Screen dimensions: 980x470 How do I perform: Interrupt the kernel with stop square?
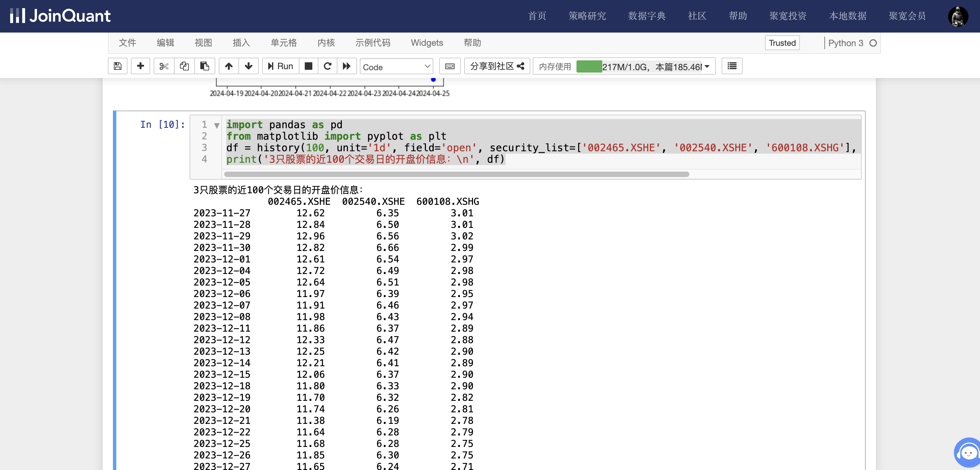coord(309,66)
